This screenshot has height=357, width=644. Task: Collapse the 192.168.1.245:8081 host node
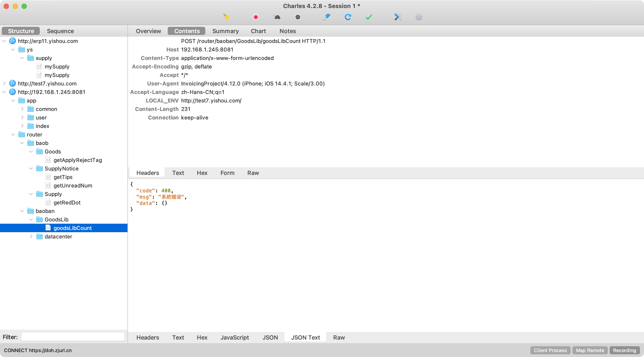(4, 92)
